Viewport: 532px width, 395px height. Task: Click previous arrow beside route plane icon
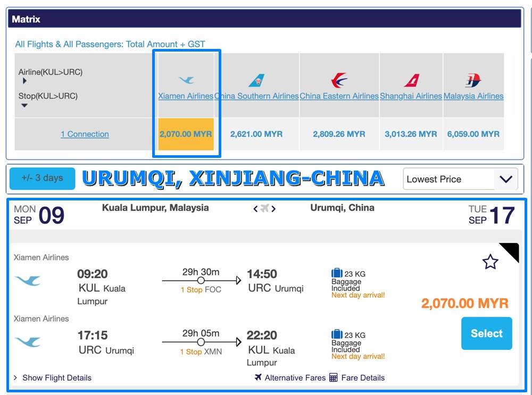pyautogui.click(x=255, y=209)
